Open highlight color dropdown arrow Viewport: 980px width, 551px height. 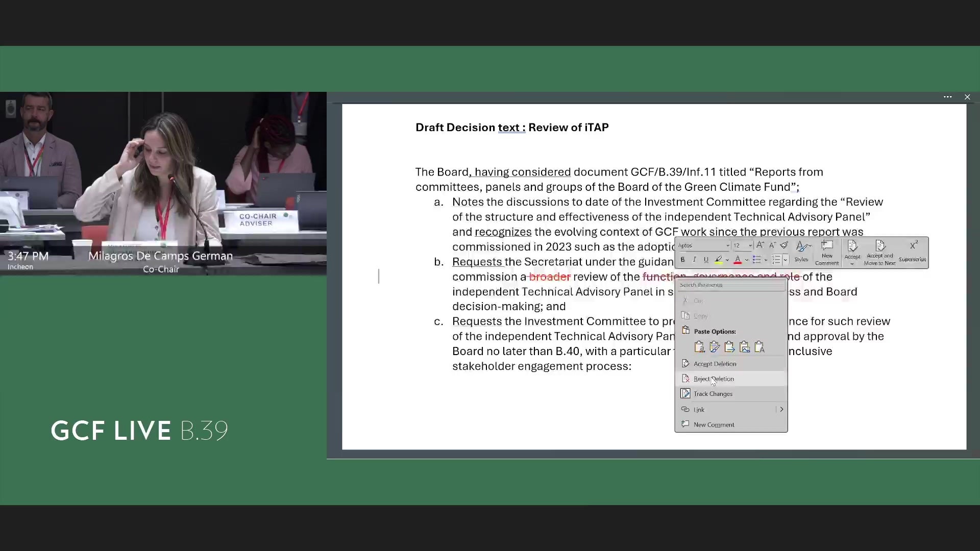click(727, 260)
